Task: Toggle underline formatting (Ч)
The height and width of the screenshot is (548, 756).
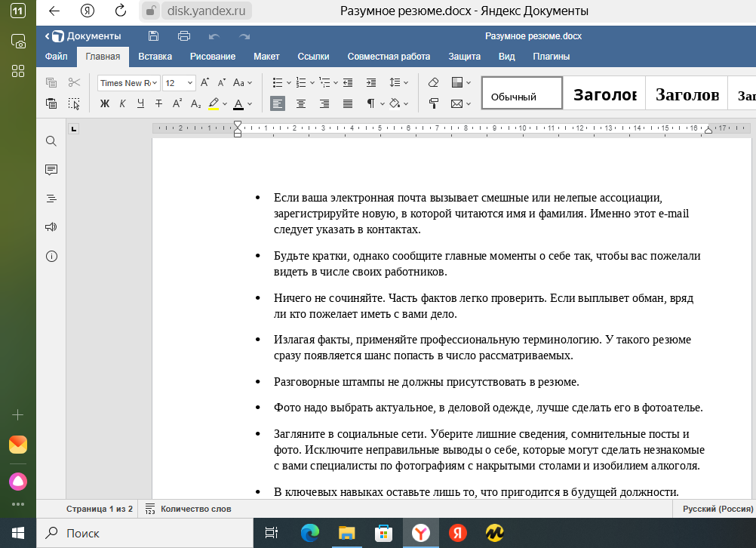Action: click(x=140, y=103)
